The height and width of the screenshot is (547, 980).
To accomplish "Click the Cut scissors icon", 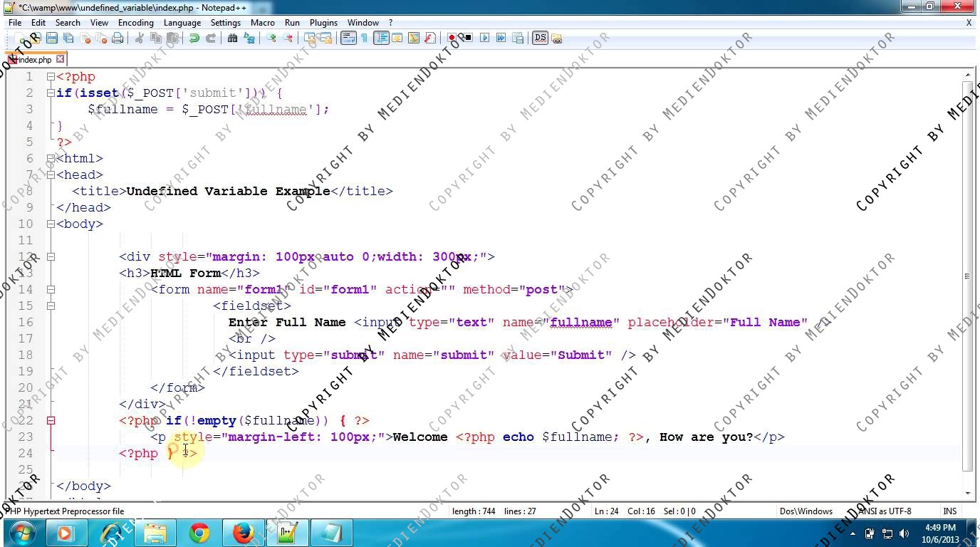I will pyautogui.click(x=140, y=38).
